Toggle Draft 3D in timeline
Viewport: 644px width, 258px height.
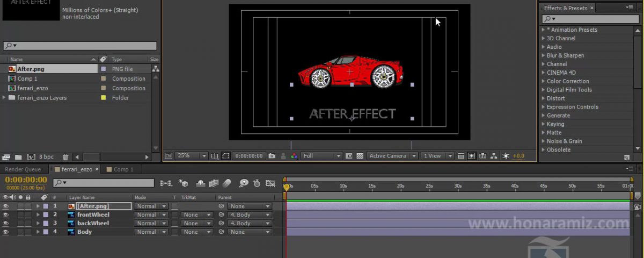point(184,183)
